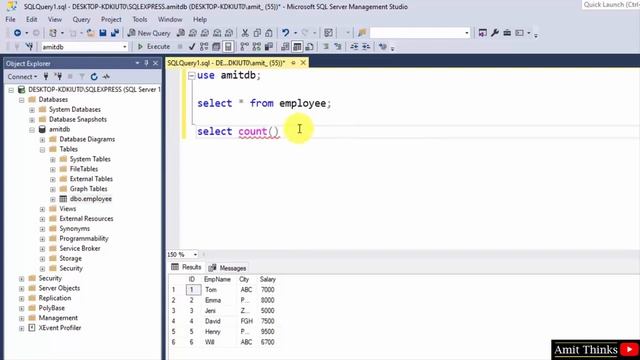640x360 pixels.
Task: Click the Increase Indent icon
Action: click(x=366, y=47)
